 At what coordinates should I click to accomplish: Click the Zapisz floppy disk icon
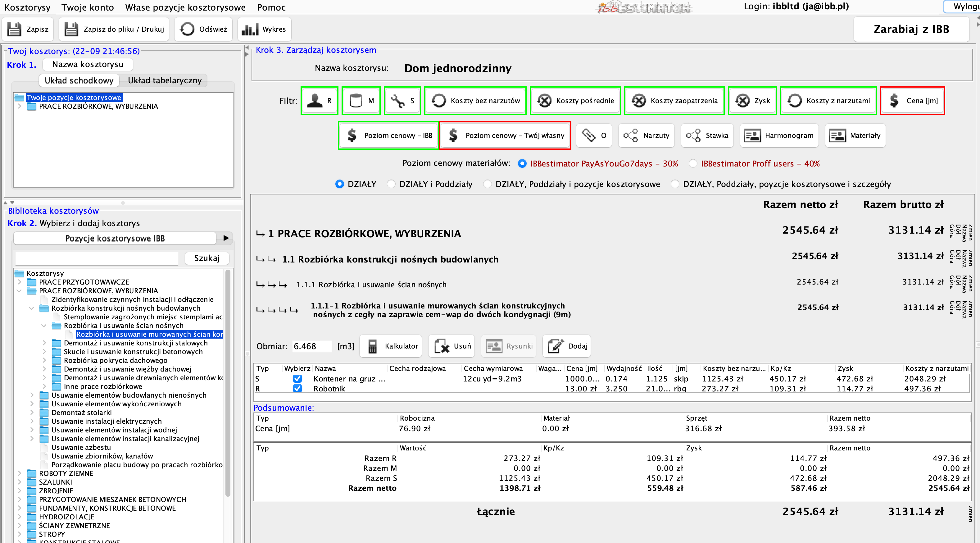point(15,29)
